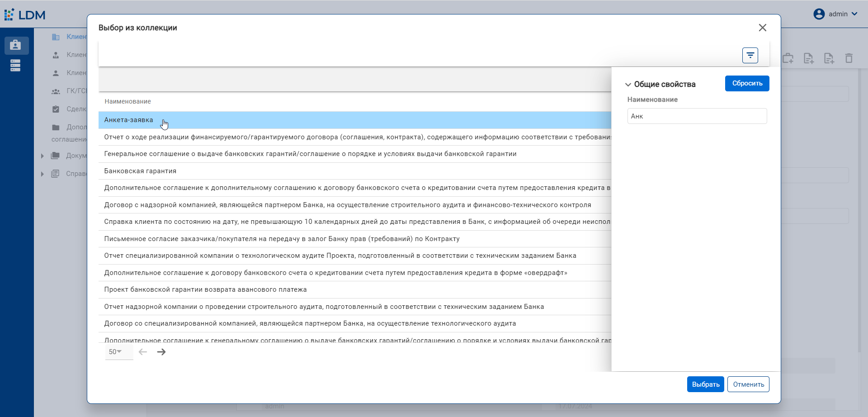Image resolution: width=868 pixels, height=417 pixels.
Task: Open the clients briefcase sidebar icon
Action: (x=16, y=45)
